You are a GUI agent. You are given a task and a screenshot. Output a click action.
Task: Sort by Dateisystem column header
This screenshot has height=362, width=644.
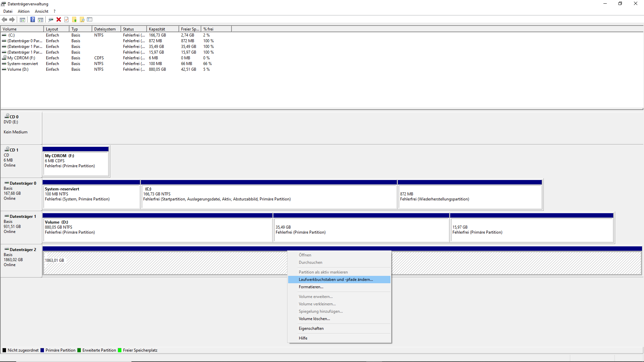[106, 29]
